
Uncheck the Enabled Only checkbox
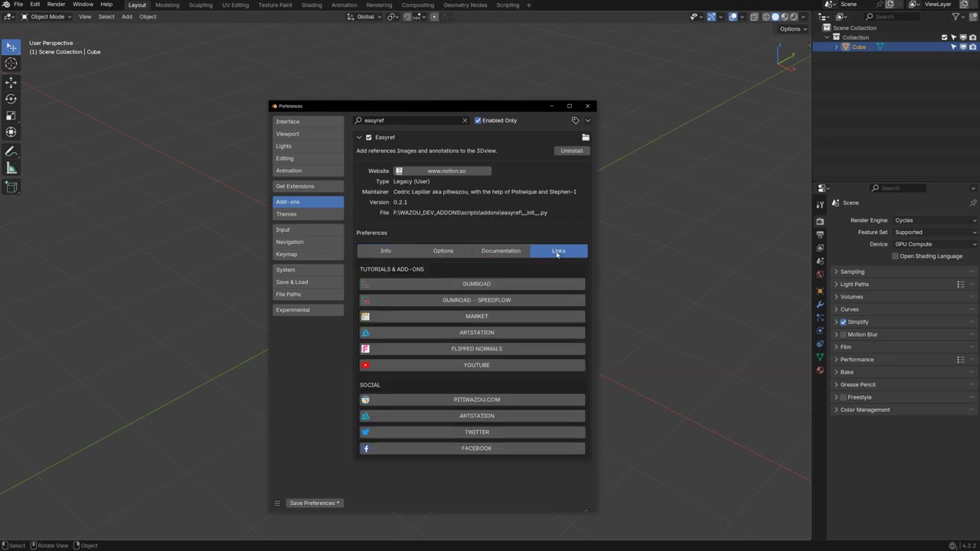tap(478, 120)
